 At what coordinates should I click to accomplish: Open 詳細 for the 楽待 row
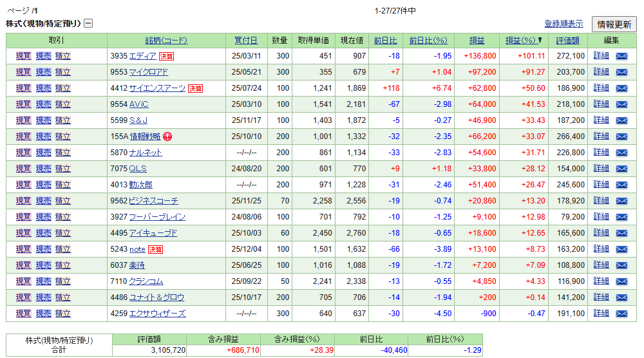pyautogui.click(x=601, y=266)
